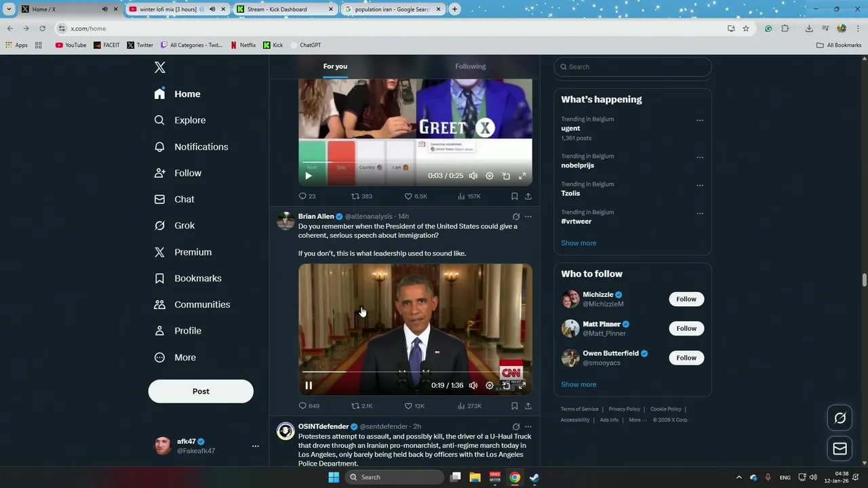Switch to winter lofi mix tab
Screen dimensions: 868x488
177,9
